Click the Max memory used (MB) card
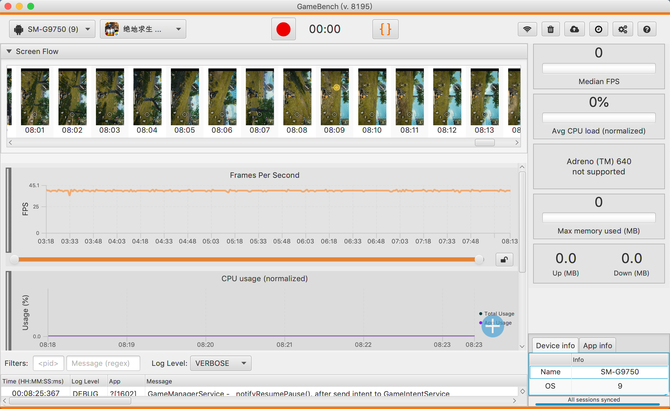The width and height of the screenshot is (670, 409). [599, 216]
